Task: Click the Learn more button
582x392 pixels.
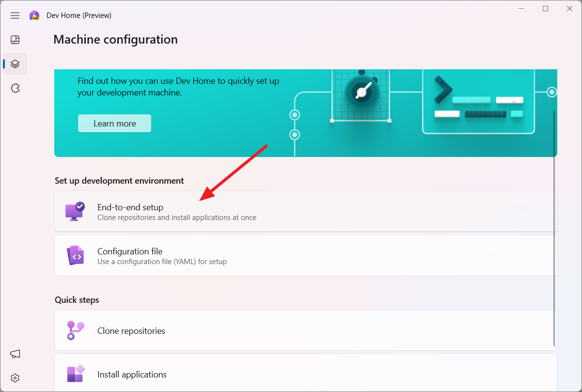Action: [114, 123]
